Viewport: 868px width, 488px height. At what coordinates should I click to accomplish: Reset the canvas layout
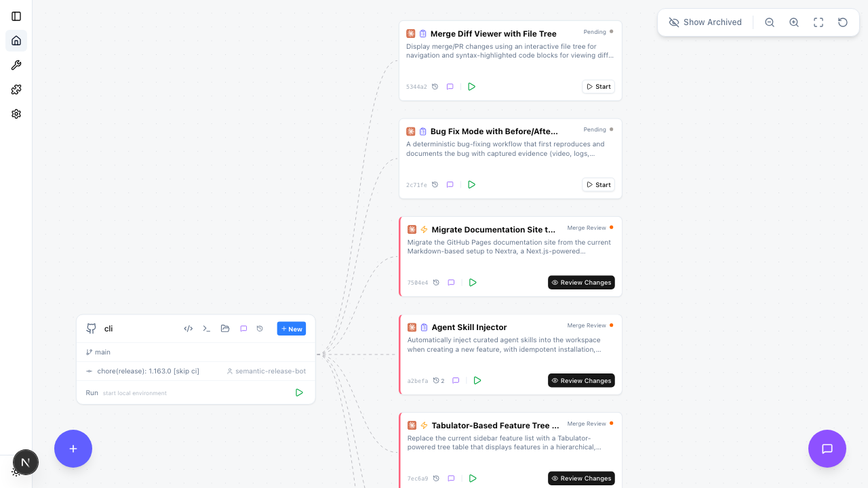pyautogui.click(x=843, y=22)
